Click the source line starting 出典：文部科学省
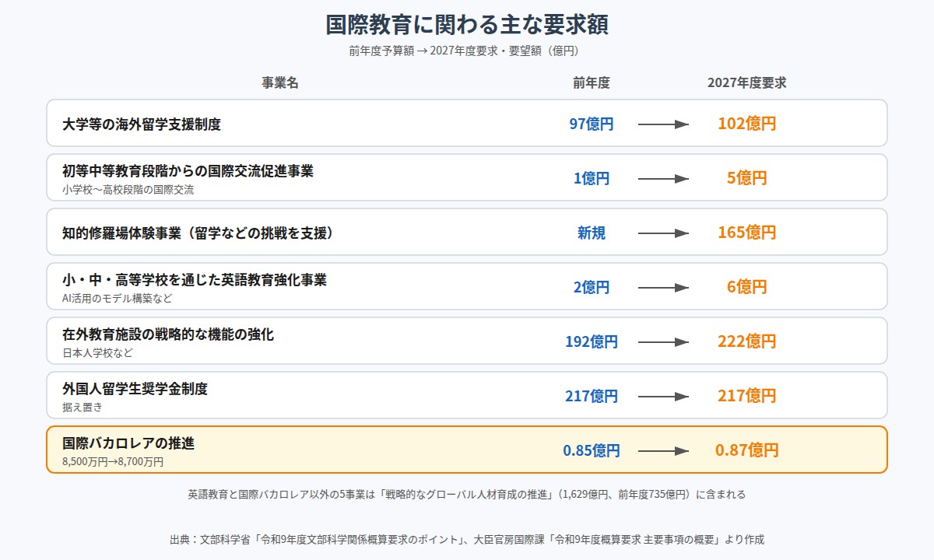The width and height of the screenshot is (934, 560). [467, 539]
